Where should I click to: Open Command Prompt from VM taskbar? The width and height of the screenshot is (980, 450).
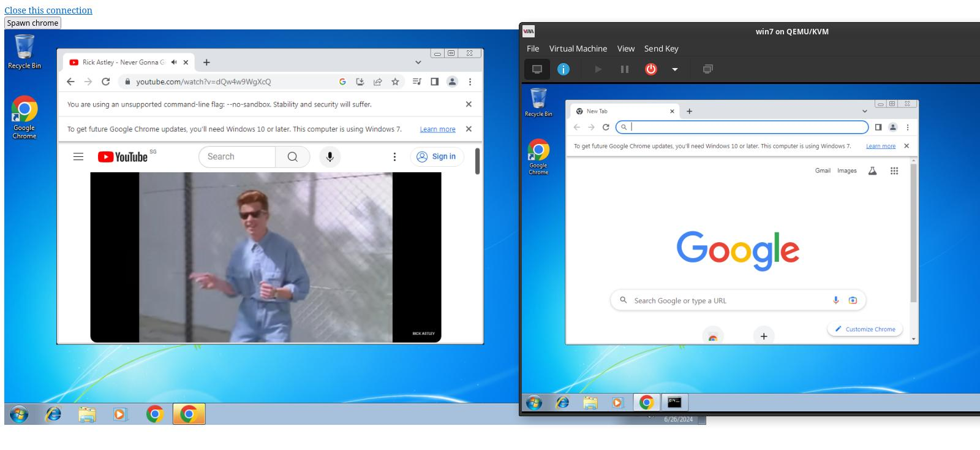[674, 402]
